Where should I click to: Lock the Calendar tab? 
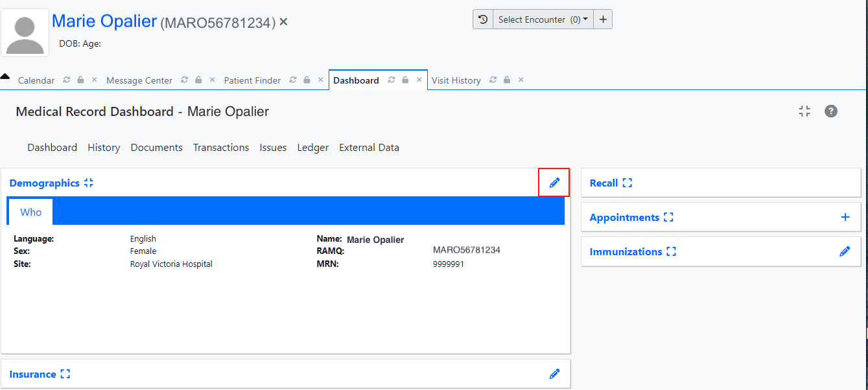pos(80,80)
